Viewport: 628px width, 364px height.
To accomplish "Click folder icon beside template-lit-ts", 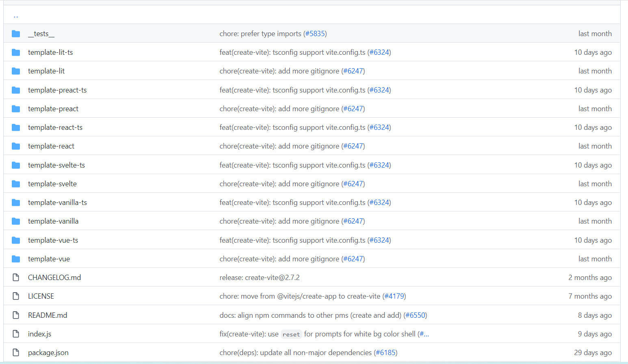I will coord(16,52).
